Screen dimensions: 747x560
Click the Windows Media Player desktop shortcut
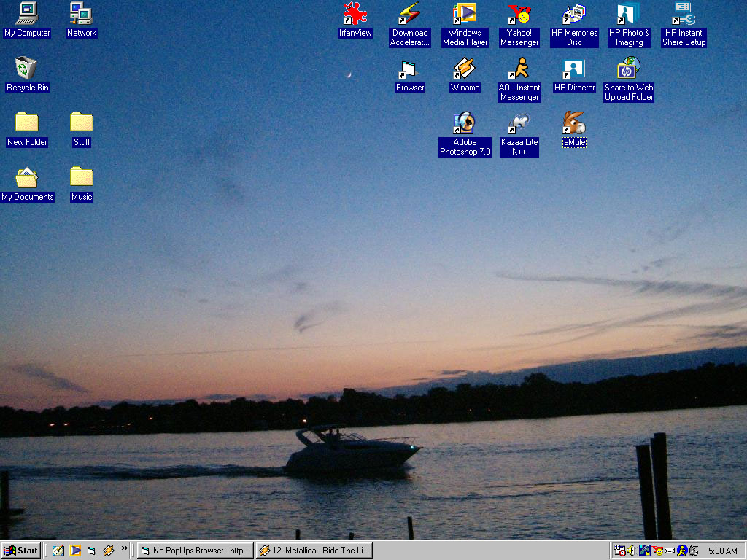click(x=465, y=15)
